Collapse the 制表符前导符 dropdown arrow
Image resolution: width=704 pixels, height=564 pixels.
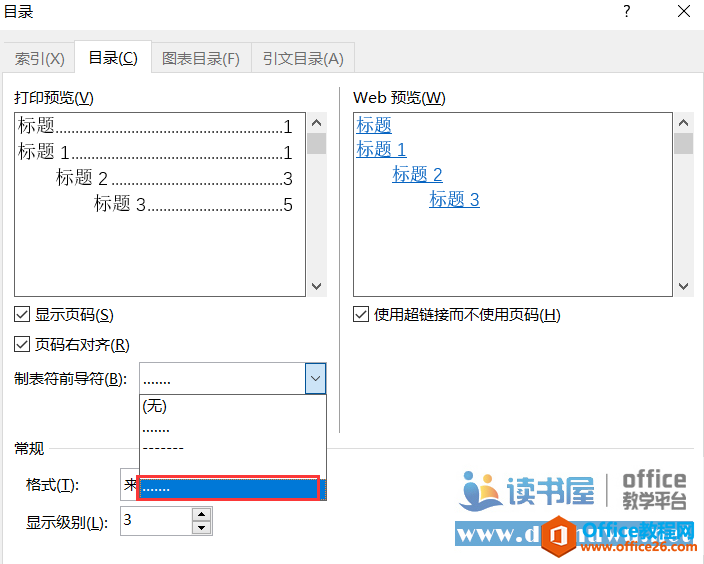pos(316,379)
